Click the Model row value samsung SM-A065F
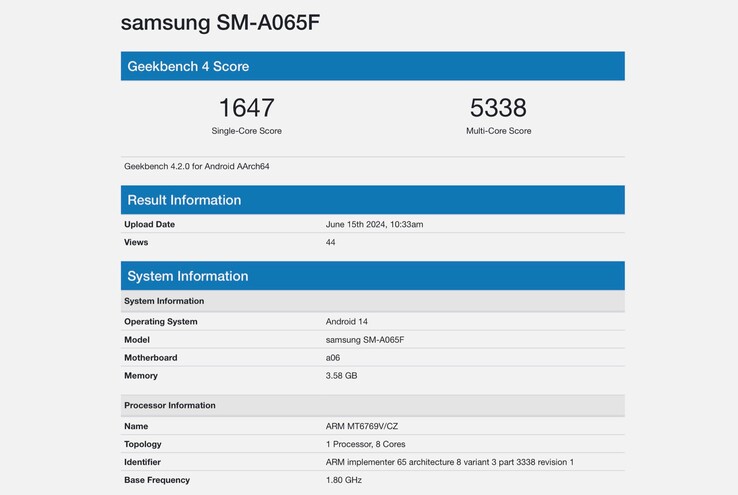This screenshot has width=738, height=495. tap(366, 340)
